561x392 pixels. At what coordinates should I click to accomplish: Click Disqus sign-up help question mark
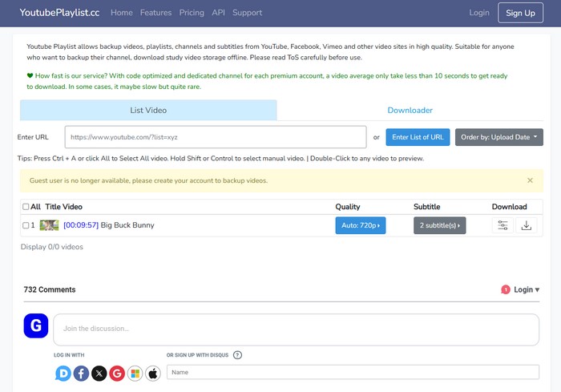pos(237,355)
